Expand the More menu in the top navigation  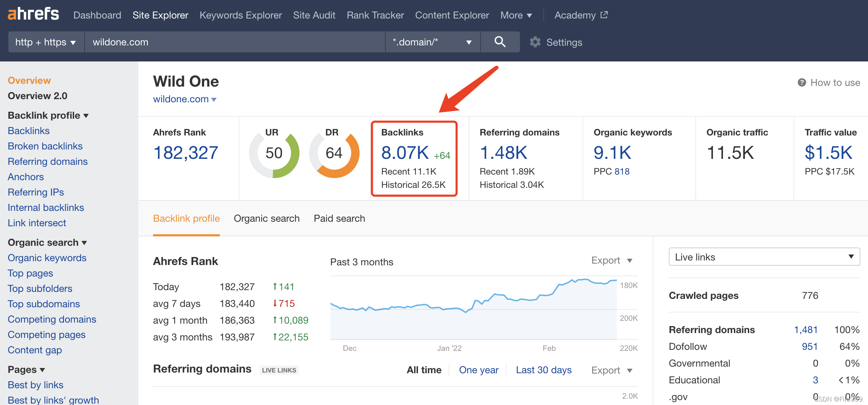tap(516, 15)
